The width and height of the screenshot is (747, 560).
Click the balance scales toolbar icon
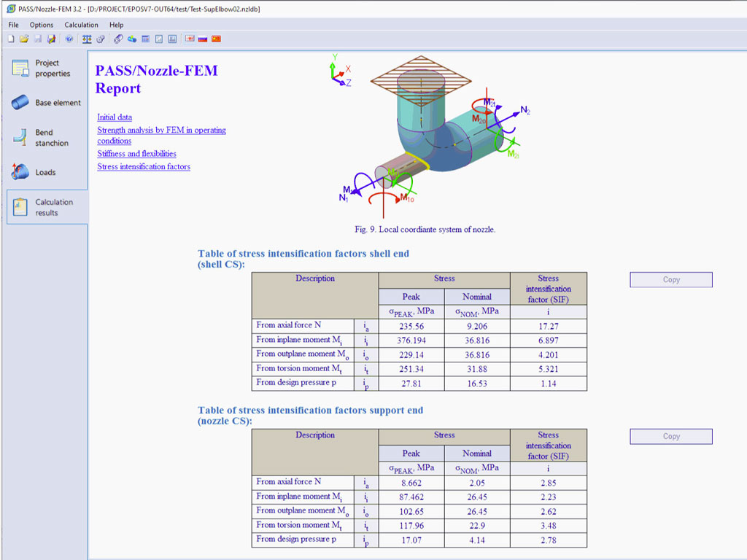tap(87, 39)
